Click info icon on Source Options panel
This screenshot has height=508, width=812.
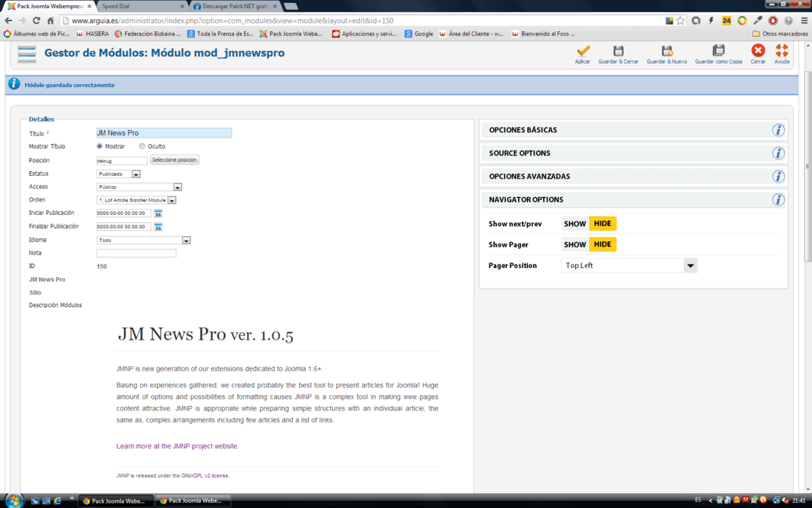pyautogui.click(x=778, y=154)
